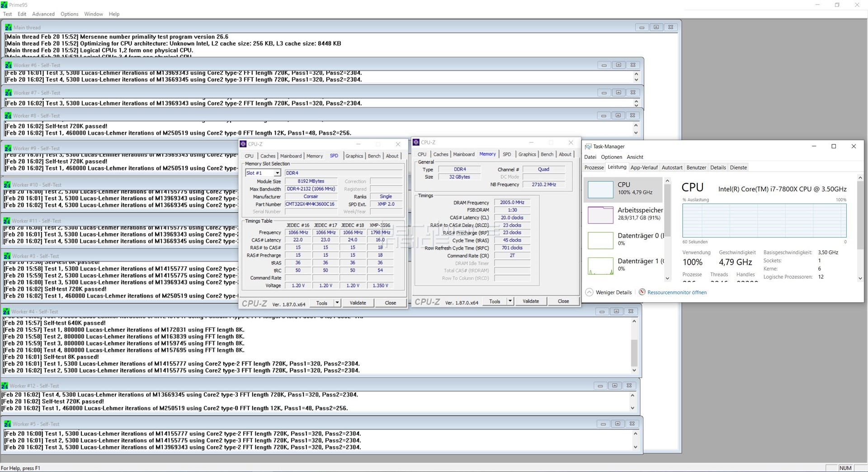Click Validate button in CPU-Z Memory window
The image size is (868, 472).
[x=531, y=301]
